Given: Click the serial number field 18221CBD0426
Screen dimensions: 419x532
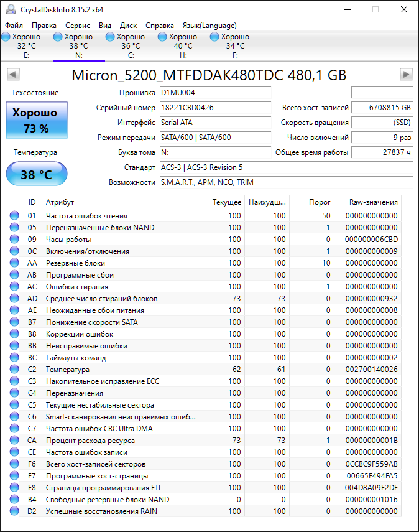Looking at the screenshot, I should 215,108.
